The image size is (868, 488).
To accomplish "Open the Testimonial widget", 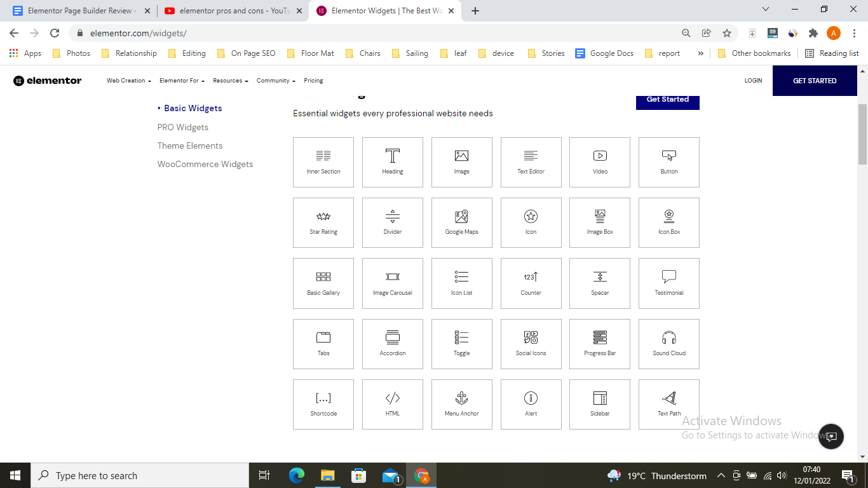I will 669,283.
